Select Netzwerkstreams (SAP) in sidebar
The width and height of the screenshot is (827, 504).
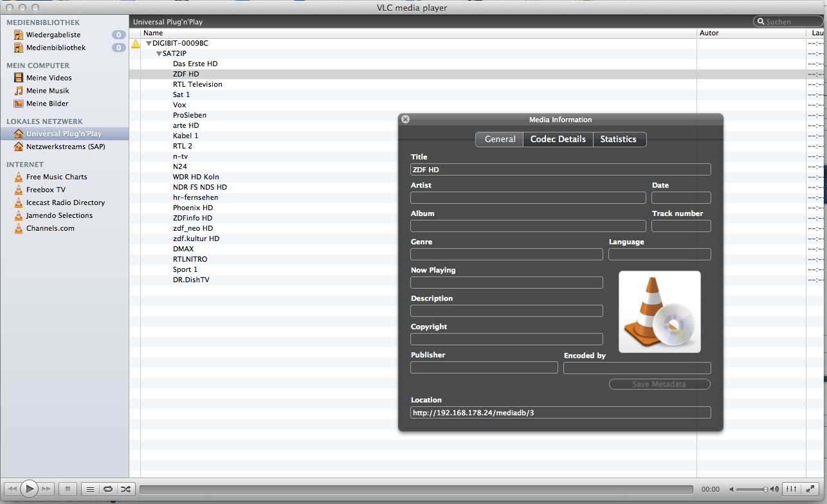click(x=66, y=147)
